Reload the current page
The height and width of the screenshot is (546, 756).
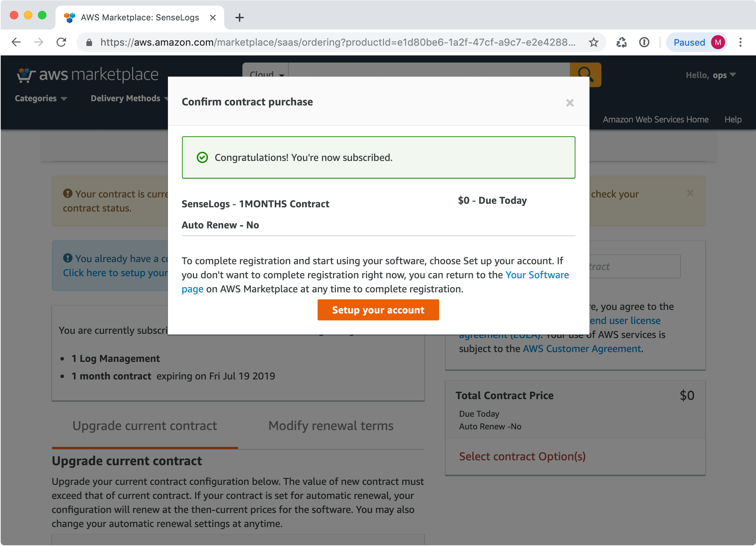click(61, 42)
